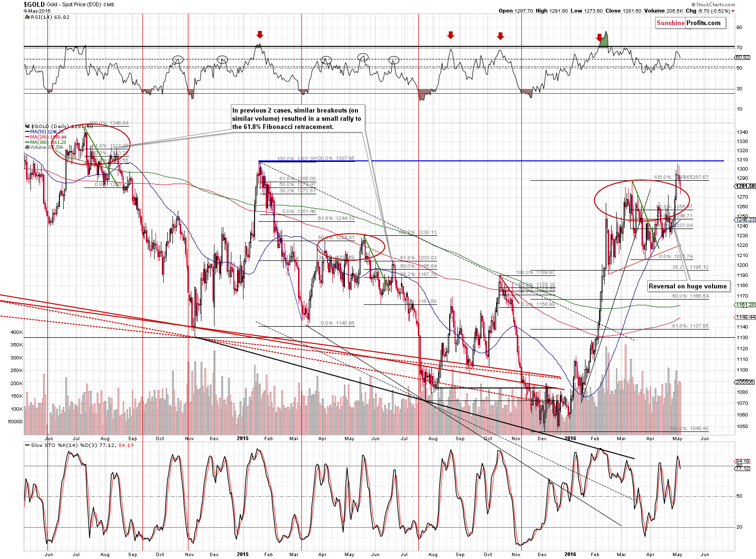Image resolution: width=756 pixels, height=559 pixels.
Task: Click the Volume 205.5K header value
Action: click(x=663, y=11)
